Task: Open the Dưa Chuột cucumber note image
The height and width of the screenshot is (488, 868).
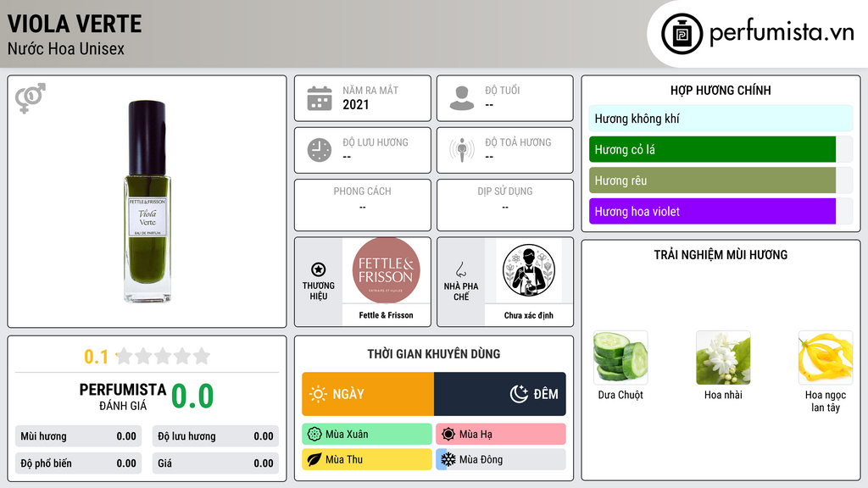Action: (x=620, y=358)
